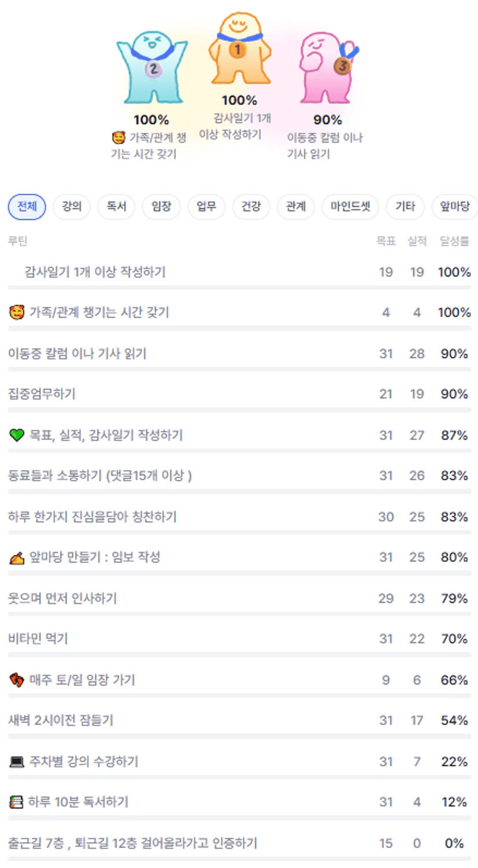This screenshot has width=478, height=868.
Task: Click the smiley icon beside 가족/관계 챙기는 시간
Action: 16,312
